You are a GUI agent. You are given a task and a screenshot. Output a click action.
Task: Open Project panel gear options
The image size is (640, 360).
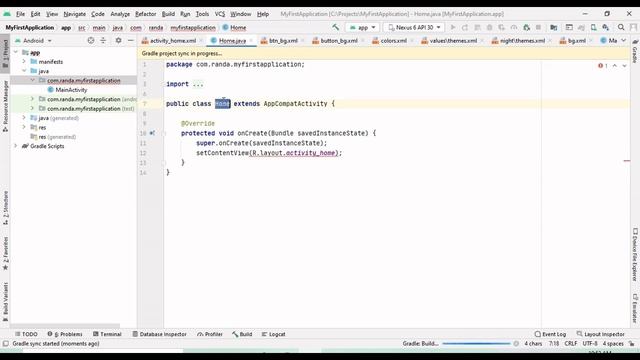118,40
